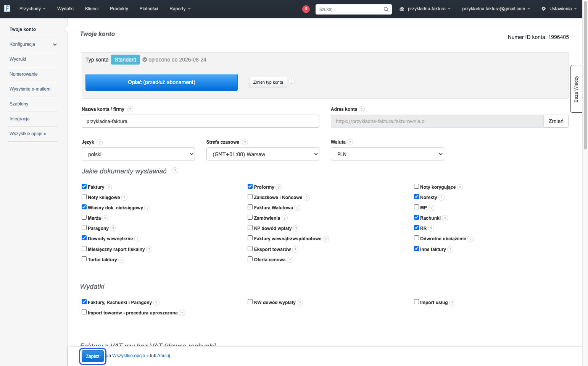Enable KW dowód wypłaty checkbox
Screen dimensions: 588x366
click(x=250, y=302)
